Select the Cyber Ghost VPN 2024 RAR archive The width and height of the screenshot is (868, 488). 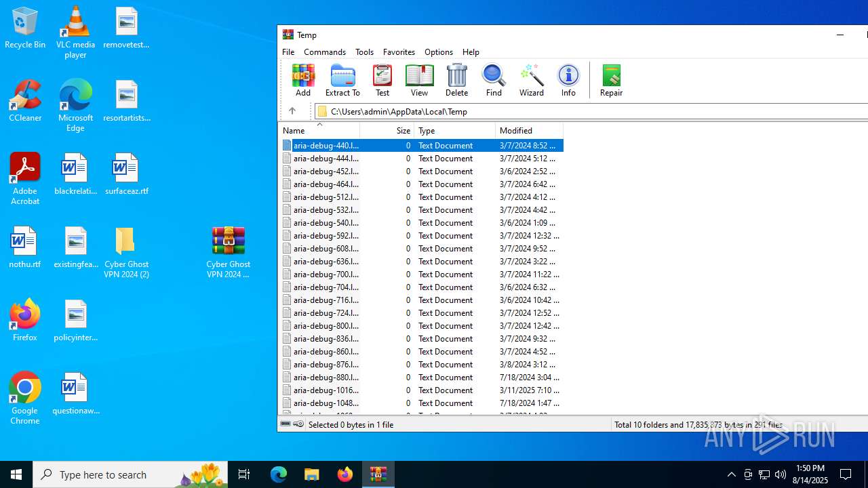(x=228, y=252)
